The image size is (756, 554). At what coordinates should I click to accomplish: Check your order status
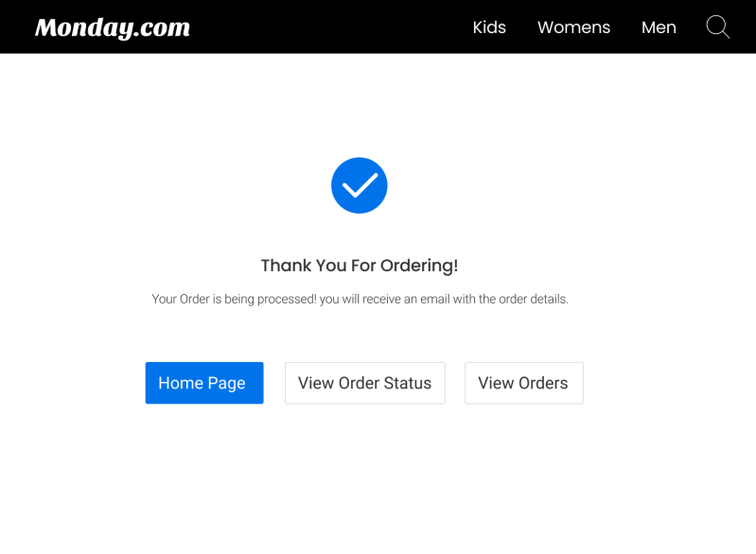coord(364,383)
